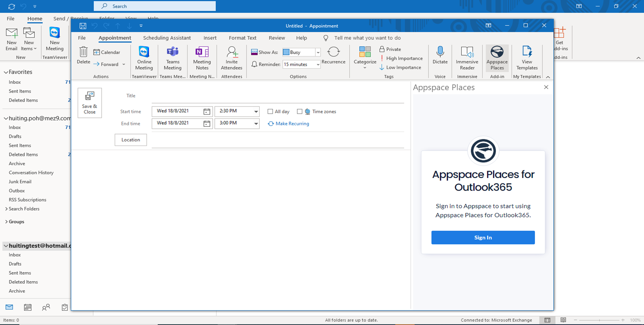Expand Search Folders in folder pane

[x=6, y=209]
